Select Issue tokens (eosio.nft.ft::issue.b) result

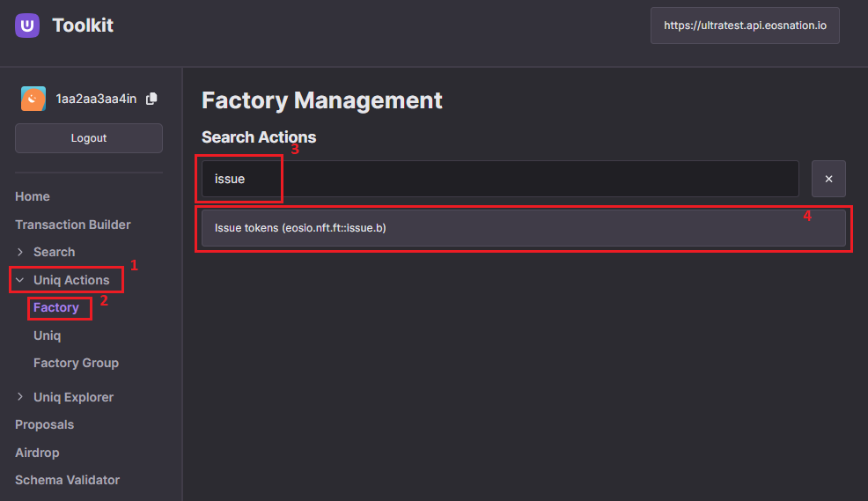[x=523, y=227]
